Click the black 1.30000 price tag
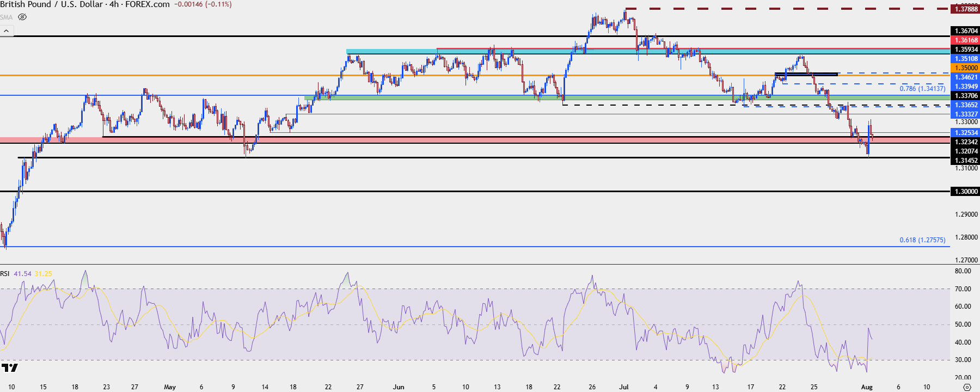 tap(965, 192)
